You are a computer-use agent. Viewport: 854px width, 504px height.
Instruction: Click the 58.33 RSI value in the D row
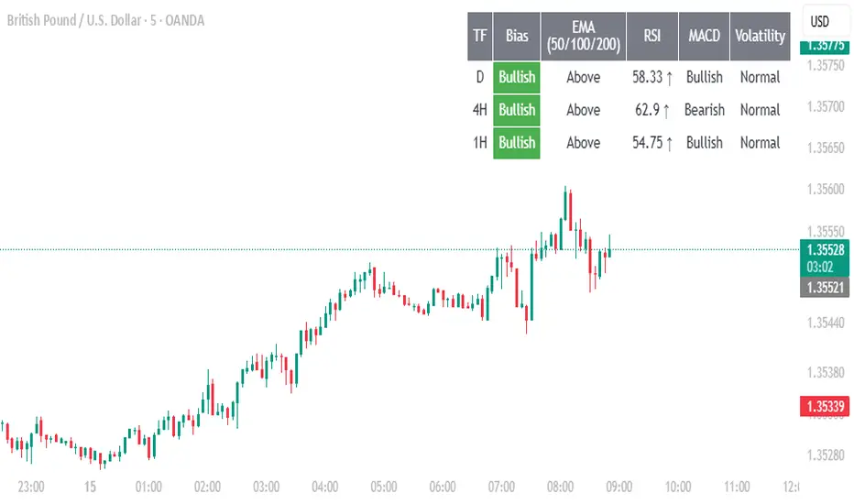coord(651,77)
